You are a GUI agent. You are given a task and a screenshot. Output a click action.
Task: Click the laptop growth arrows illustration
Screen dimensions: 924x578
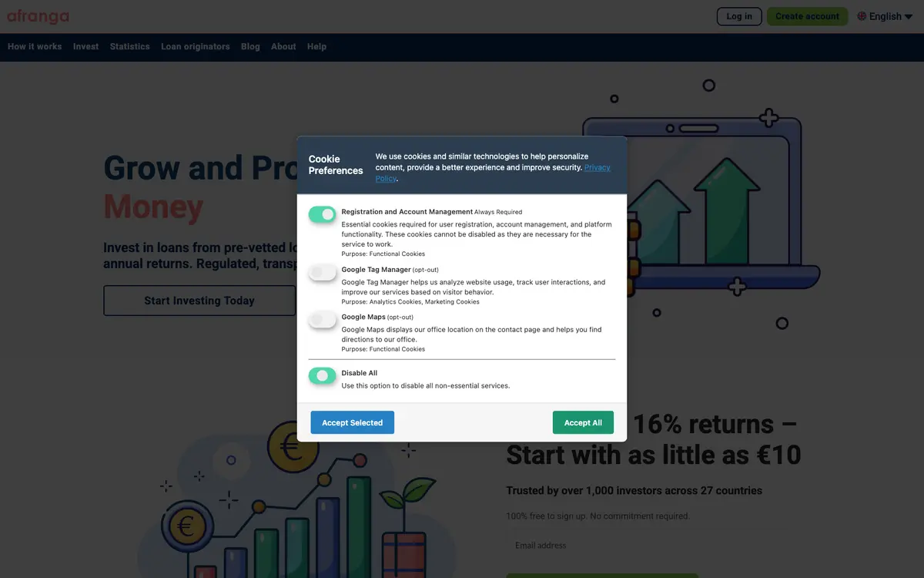(701, 204)
